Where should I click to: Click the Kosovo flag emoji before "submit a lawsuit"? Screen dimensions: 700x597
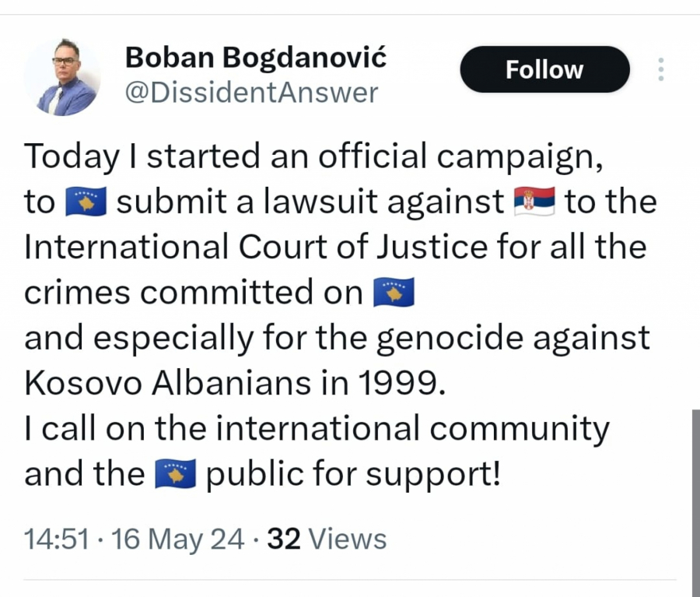[x=85, y=202]
